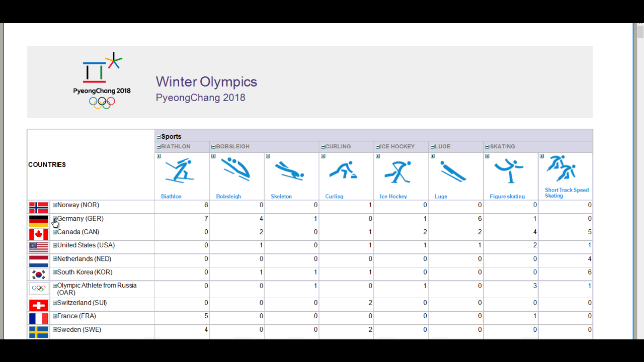Open the Ice Hockey link label
The image size is (644, 362).
click(393, 197)
